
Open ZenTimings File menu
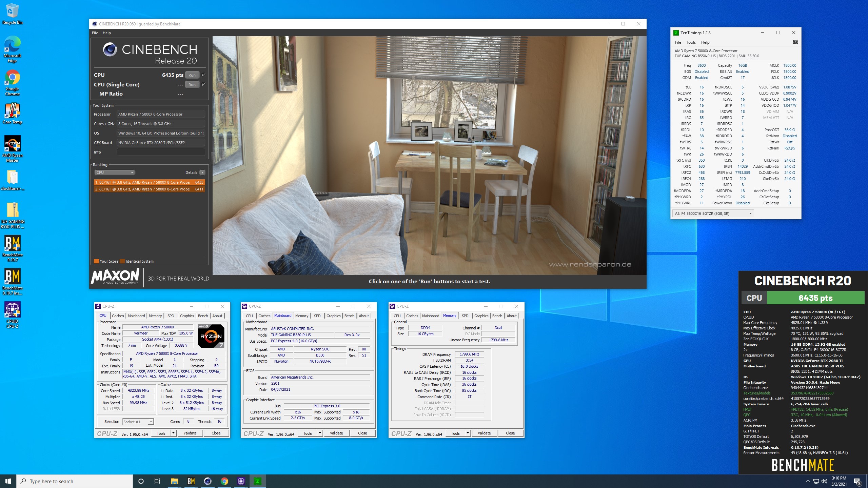678,42
